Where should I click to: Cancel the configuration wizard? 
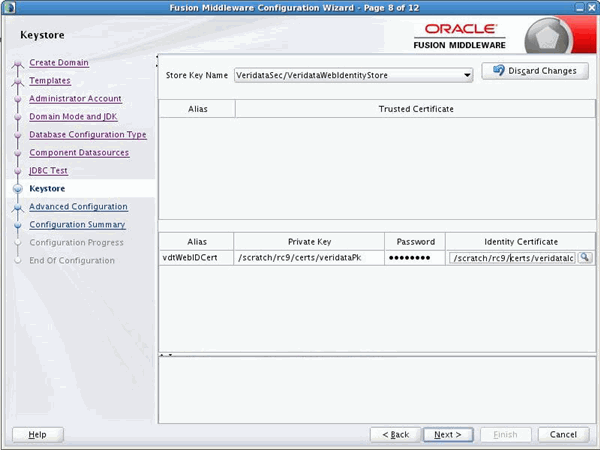click(563, 434)
